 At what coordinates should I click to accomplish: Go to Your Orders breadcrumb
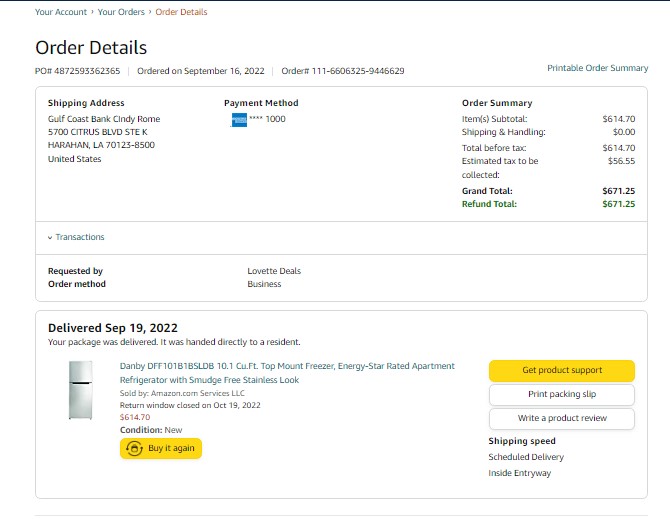[x=121, y=12]
